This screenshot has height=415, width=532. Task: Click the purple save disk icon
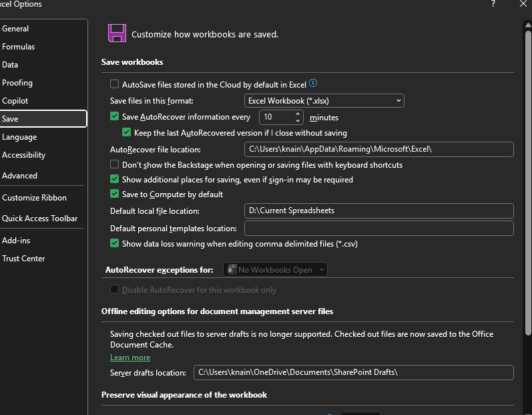click(x=117, y=33)
